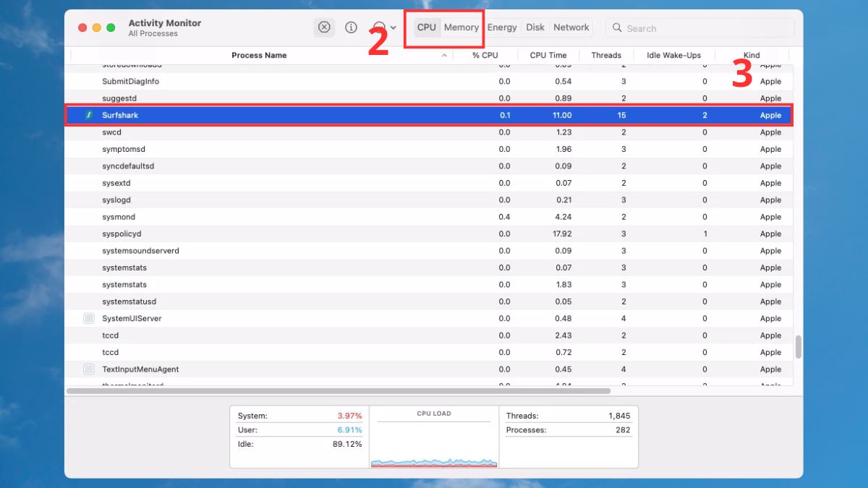This screenshot has width=868, height=488.
Task: Switch to the Energy tab
Action: point(501,27)
